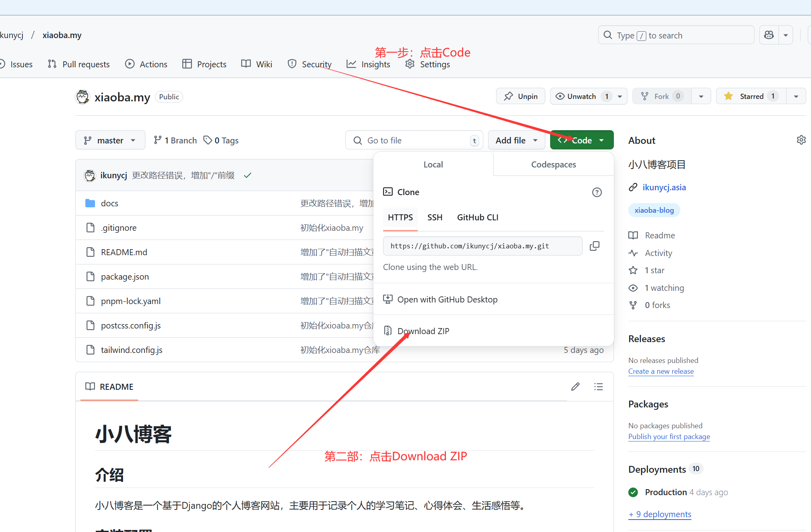This screenshot has width=811, height=532.
Task: Click xiaoba.my in the breadcrumb
Action: [62, 35]
